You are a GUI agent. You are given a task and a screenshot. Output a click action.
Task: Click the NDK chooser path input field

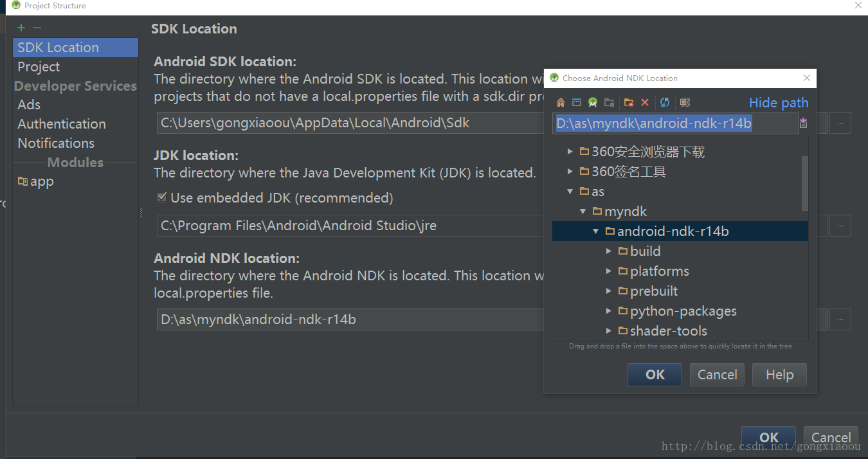[675, 123]
